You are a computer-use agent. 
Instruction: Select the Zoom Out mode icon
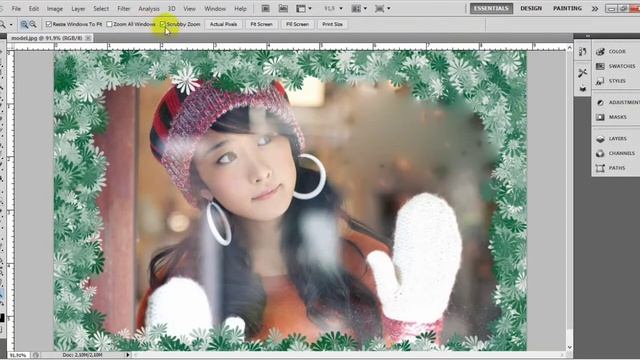point(33,24)
